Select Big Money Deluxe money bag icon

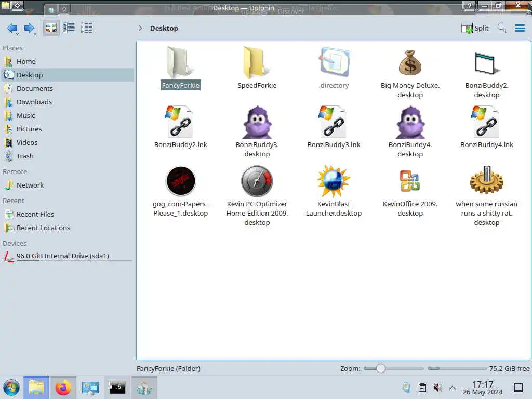click(410, 63)
